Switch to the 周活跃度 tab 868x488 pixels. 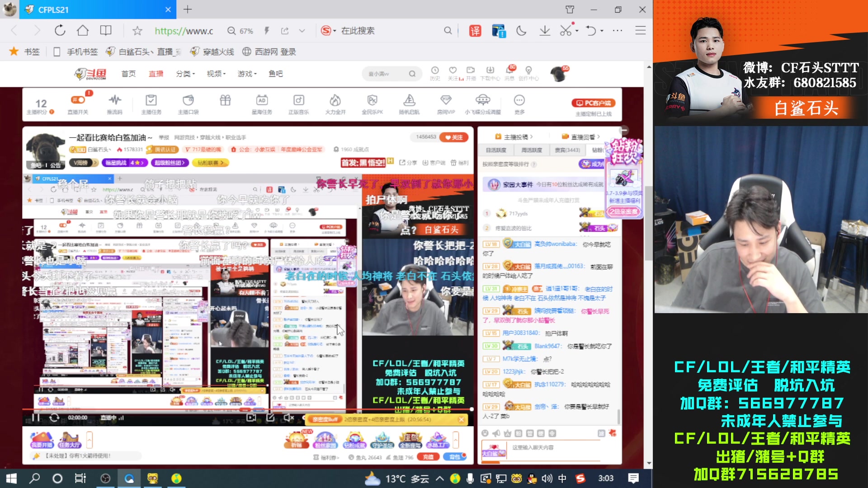tap(531, 150)
